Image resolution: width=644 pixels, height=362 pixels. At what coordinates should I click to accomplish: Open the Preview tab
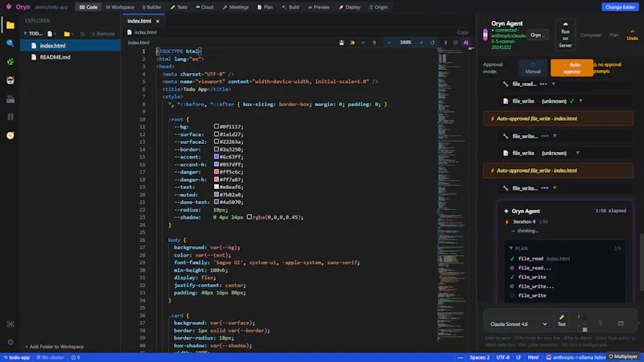pyautogui.click(x=319, y=7)
